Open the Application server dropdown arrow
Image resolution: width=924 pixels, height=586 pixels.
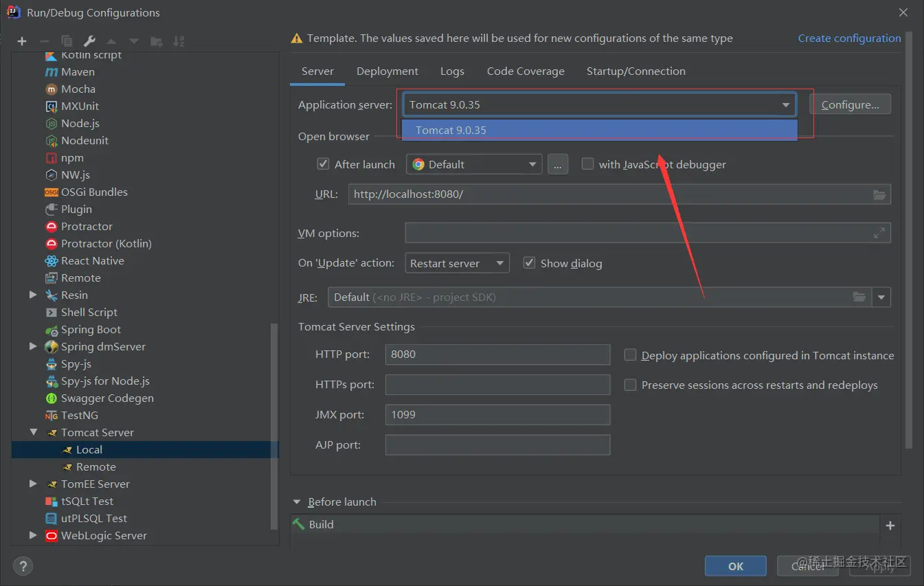(x=785, y=105)
